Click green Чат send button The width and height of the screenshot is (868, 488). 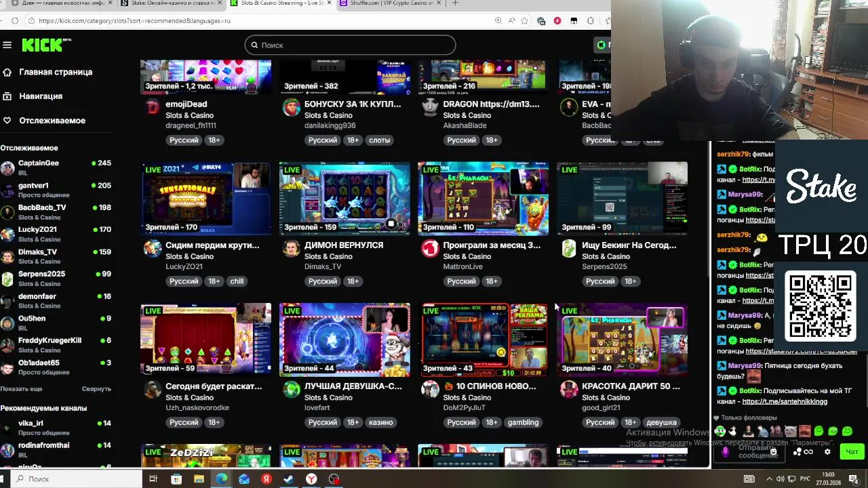click(852, 452)
